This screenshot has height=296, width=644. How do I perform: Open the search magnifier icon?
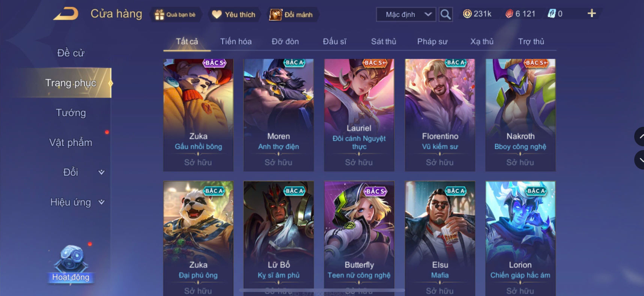coord(445,15)
